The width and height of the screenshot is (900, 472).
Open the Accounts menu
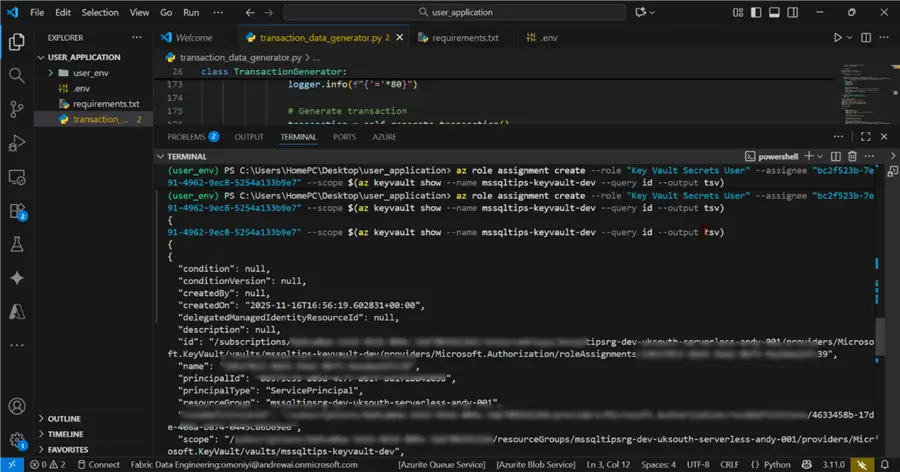pos(17,407)
